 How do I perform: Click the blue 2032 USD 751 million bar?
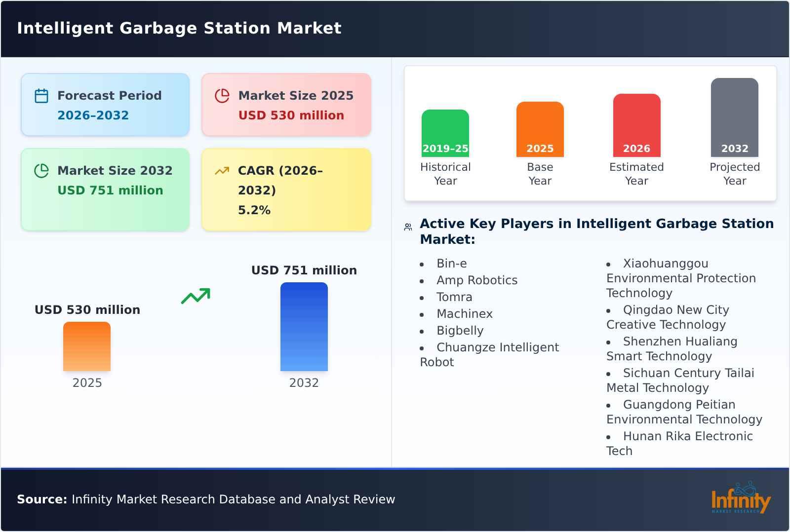click(304, 327)
